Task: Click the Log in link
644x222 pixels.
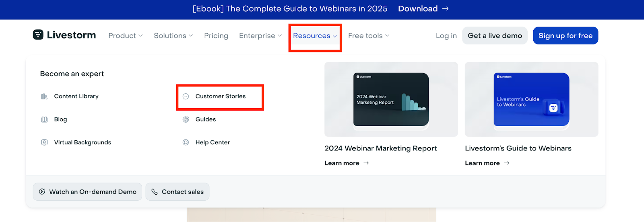Action: pyautogui.click(x=446, y=36)
